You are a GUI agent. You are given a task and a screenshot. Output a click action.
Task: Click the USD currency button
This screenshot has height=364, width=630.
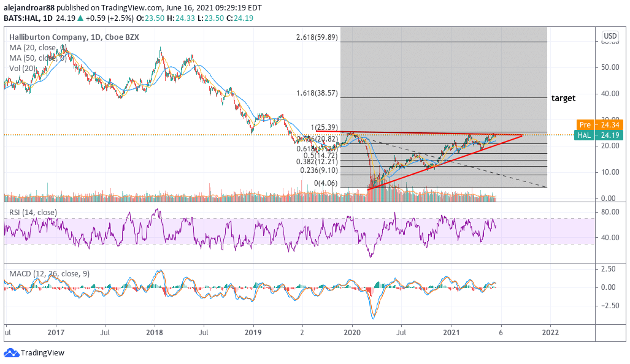(610, 36)
